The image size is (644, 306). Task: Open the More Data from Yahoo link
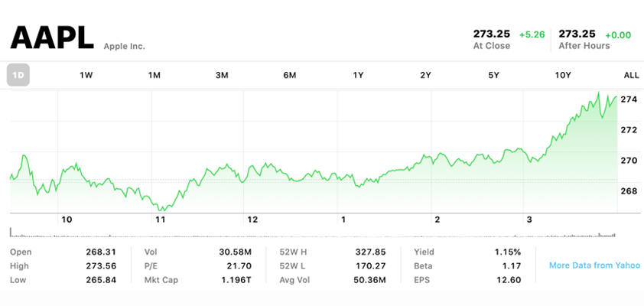(594, 265)
